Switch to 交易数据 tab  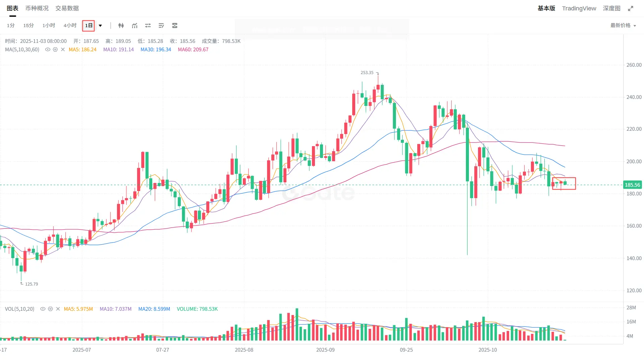(x=67, y=8)
